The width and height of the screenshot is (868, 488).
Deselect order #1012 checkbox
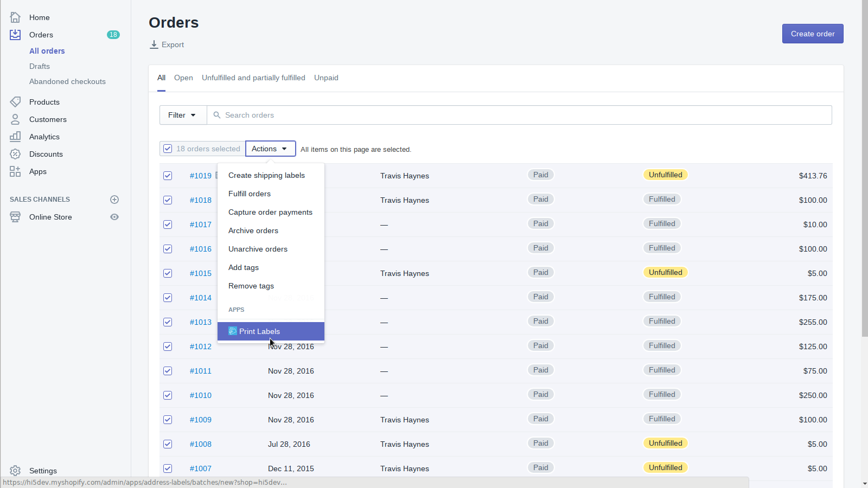168,346
